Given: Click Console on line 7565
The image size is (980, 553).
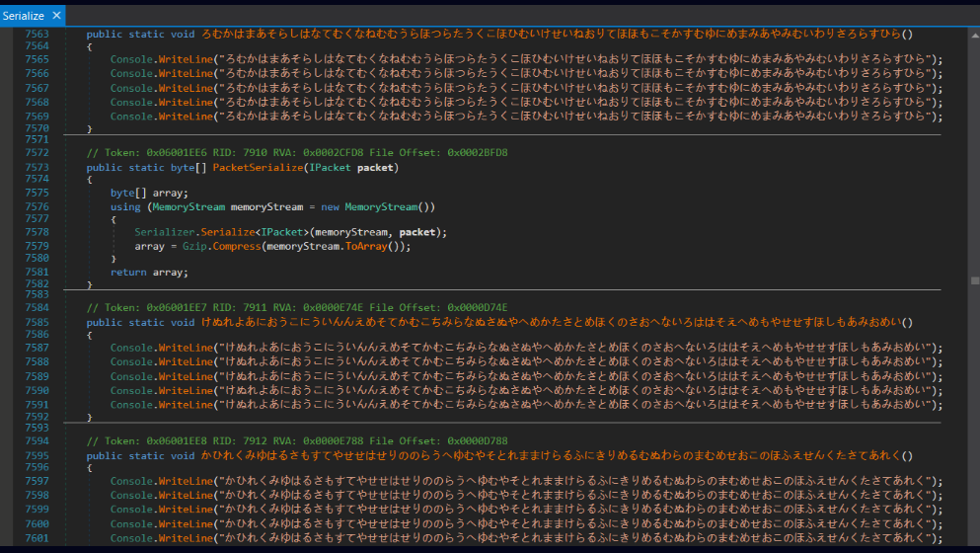Looking at the screenshot, I should click(132, 59).
